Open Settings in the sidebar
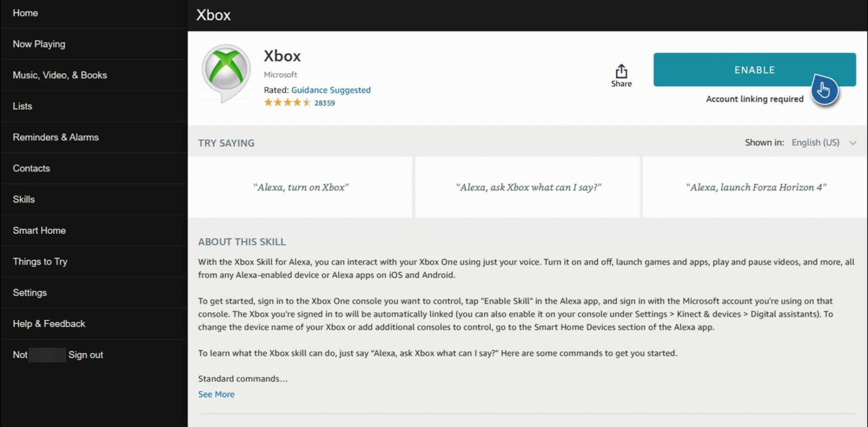 tap(30, 293)
